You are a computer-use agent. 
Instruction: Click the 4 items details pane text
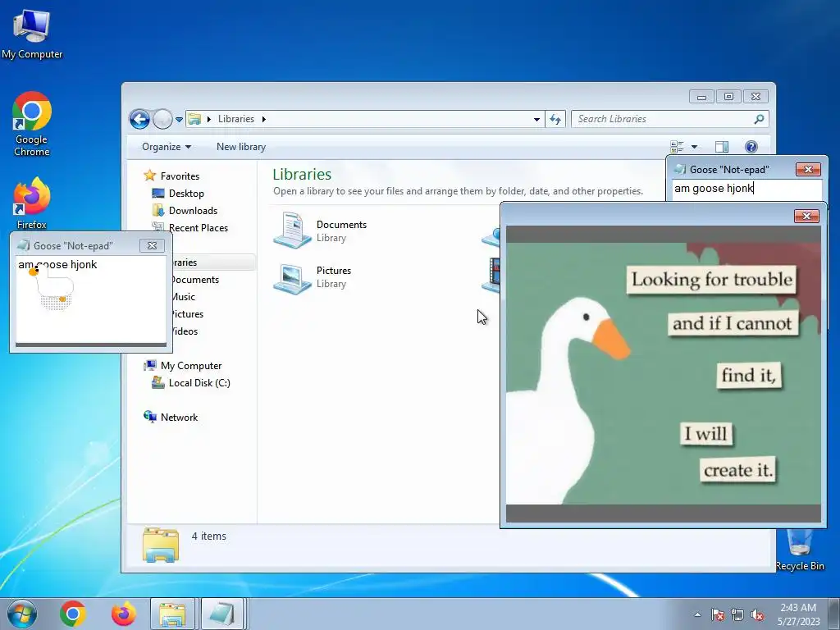[209, 536]
